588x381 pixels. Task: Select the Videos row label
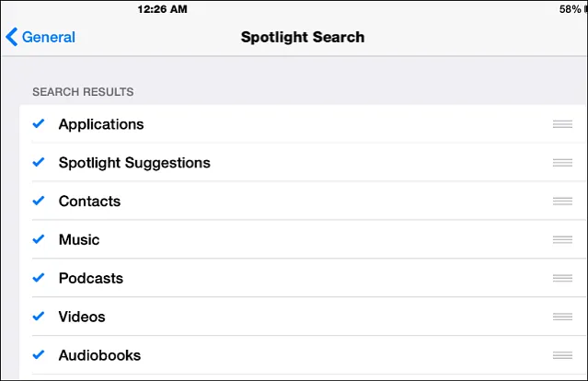coord(82,317)
